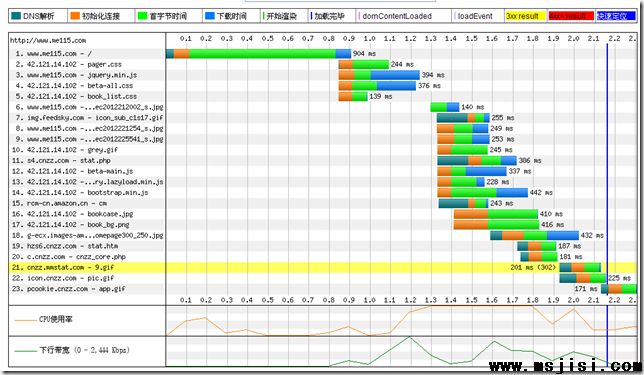Viewport: 644px width, 375px height.
Task: Select the 开始渲染 legend entry
Action: point(279,16)
